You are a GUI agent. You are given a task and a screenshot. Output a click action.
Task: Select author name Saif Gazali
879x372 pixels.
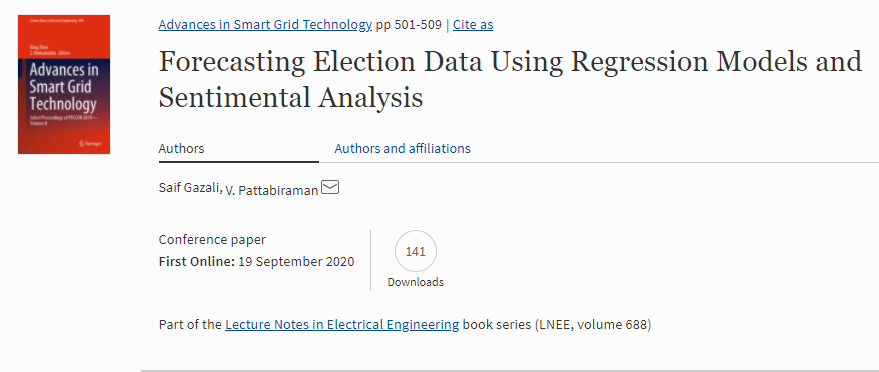[190, 188]
